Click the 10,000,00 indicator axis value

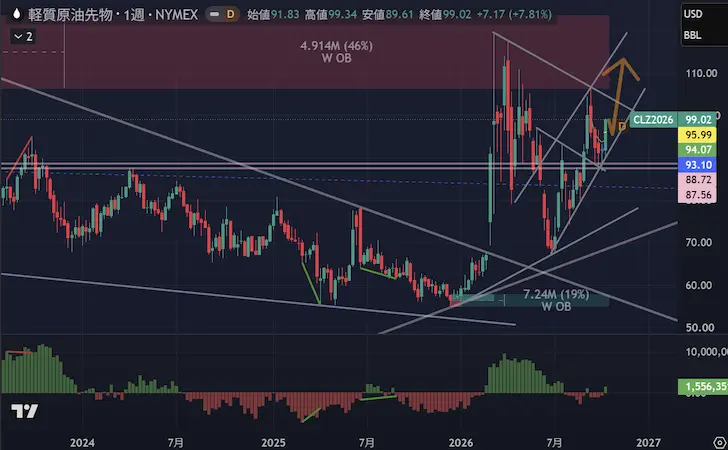point(706,352)
